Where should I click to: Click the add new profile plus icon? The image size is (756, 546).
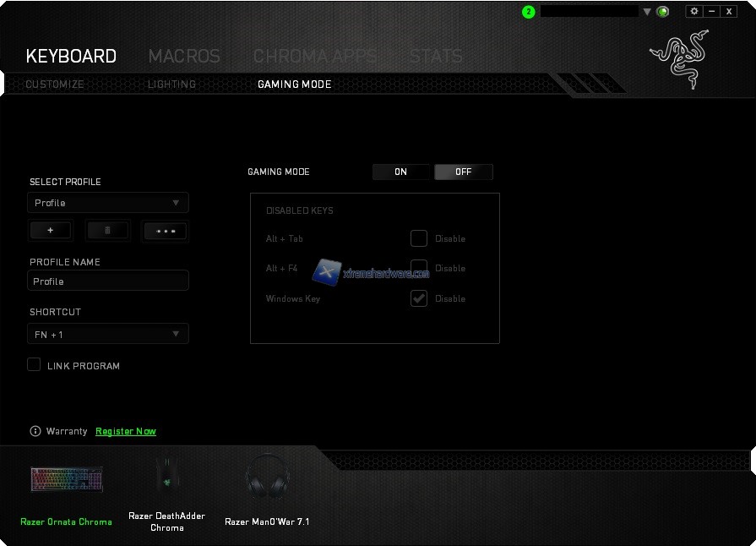(51, 231)
